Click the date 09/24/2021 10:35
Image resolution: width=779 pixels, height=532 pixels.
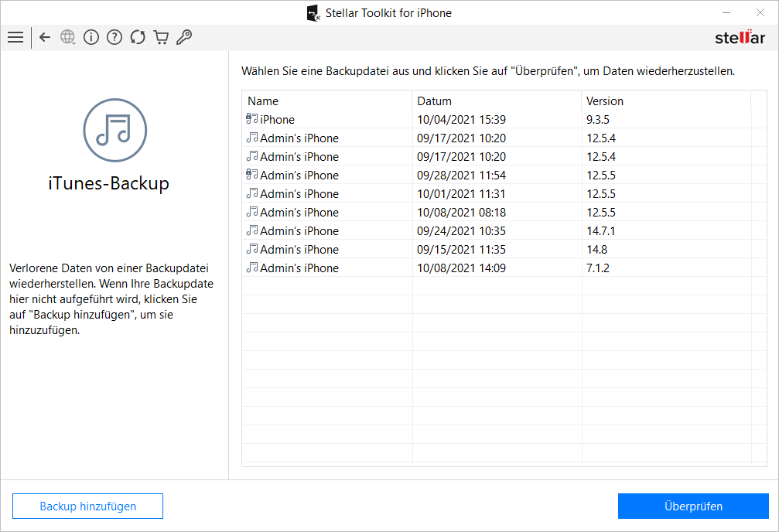[462, 231]
